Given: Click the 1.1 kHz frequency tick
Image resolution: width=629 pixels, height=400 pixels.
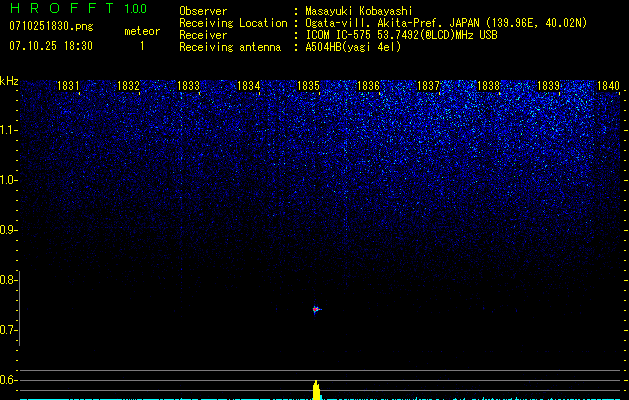Looking at the screenshot, I should (9, 130).
